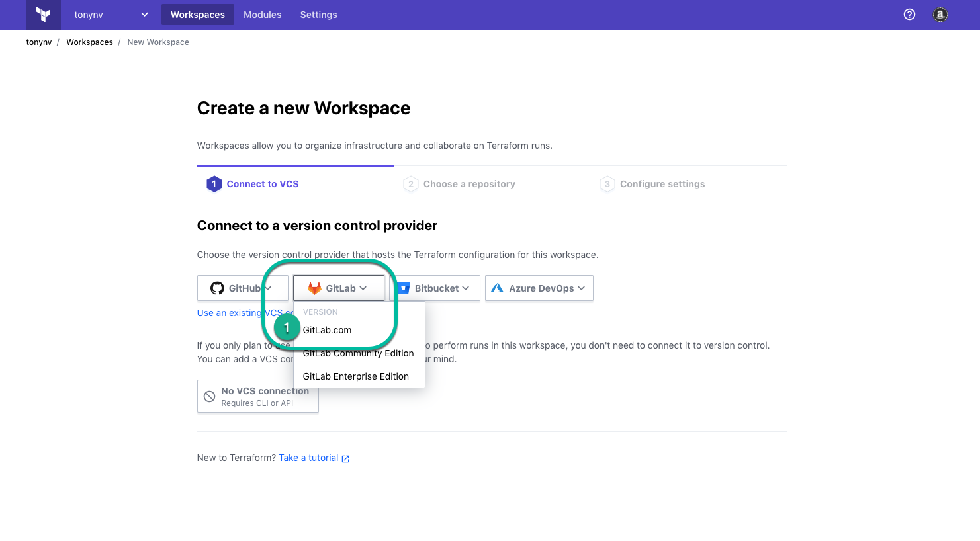Select GitLab Enterprise Edition option
Screen dimensions: 980x541
pyautogui.click(x=359, y=376)
